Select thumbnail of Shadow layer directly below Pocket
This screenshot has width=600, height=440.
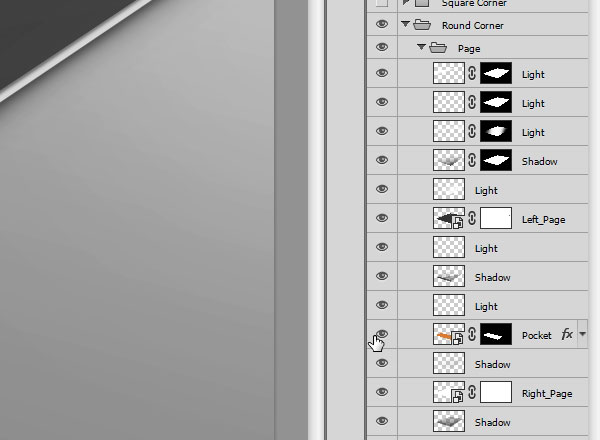tap(449, 363)
